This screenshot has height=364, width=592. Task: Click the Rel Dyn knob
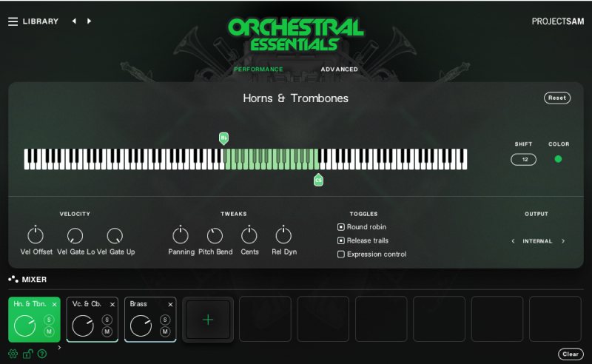283,235
